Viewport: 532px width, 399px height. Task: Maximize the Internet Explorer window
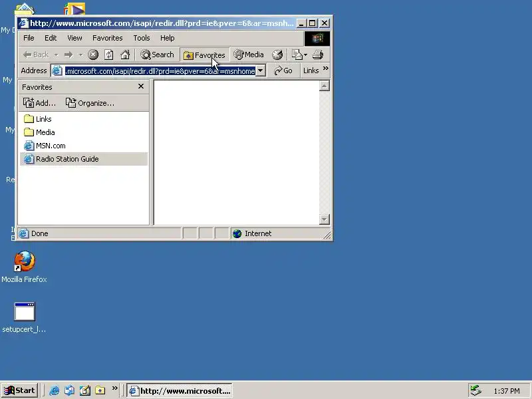pos(313,23)
